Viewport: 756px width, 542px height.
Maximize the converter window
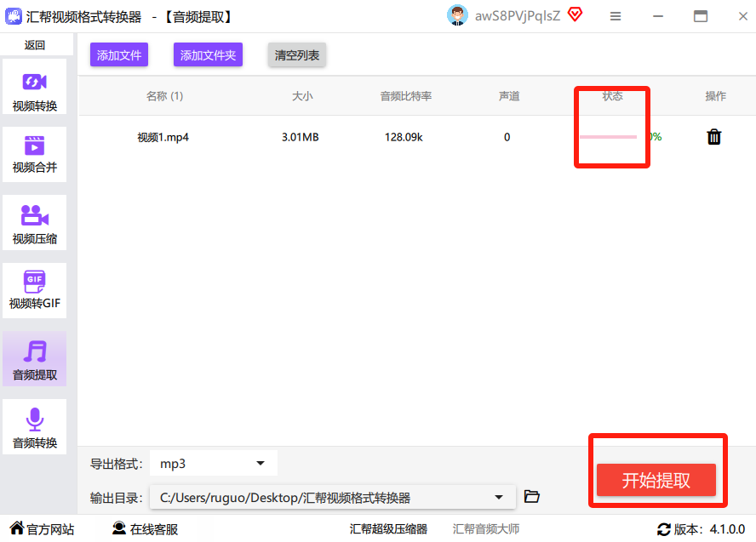point(701,16)
